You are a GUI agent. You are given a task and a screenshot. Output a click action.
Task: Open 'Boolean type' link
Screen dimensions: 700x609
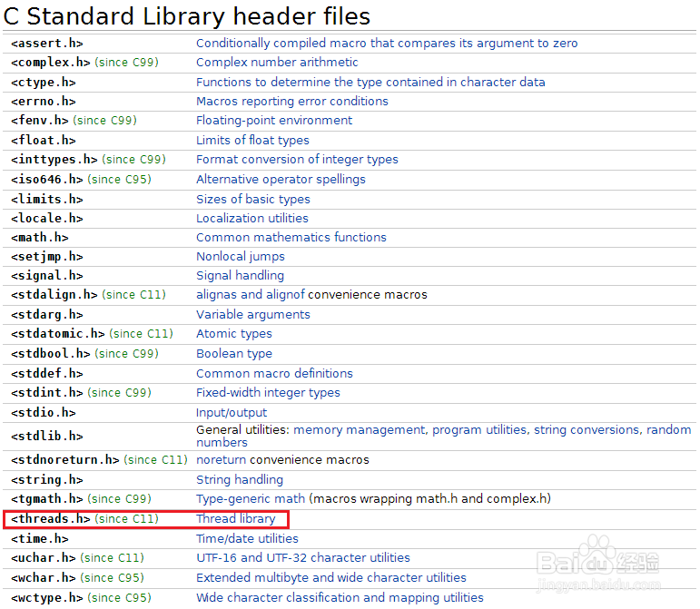coord(234,354)
